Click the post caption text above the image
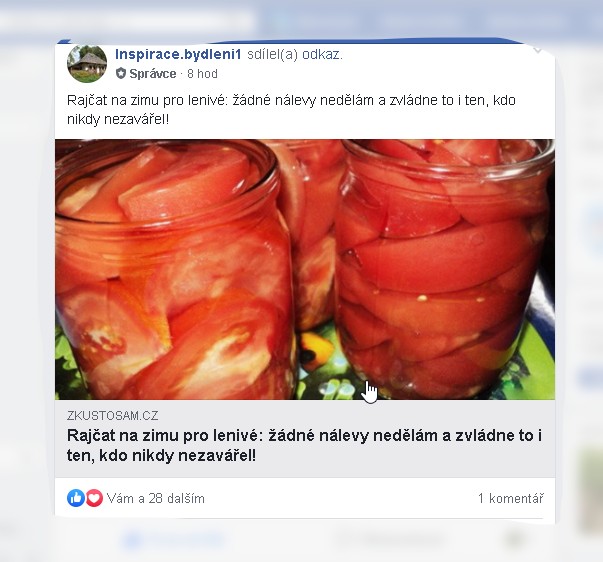 pos(291,110)
